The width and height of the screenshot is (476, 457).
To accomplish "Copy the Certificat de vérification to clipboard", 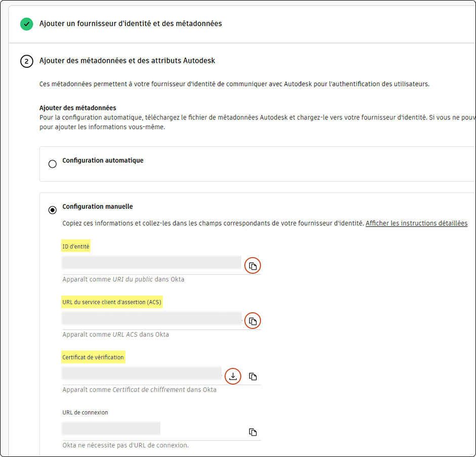I will click(254, 376).
